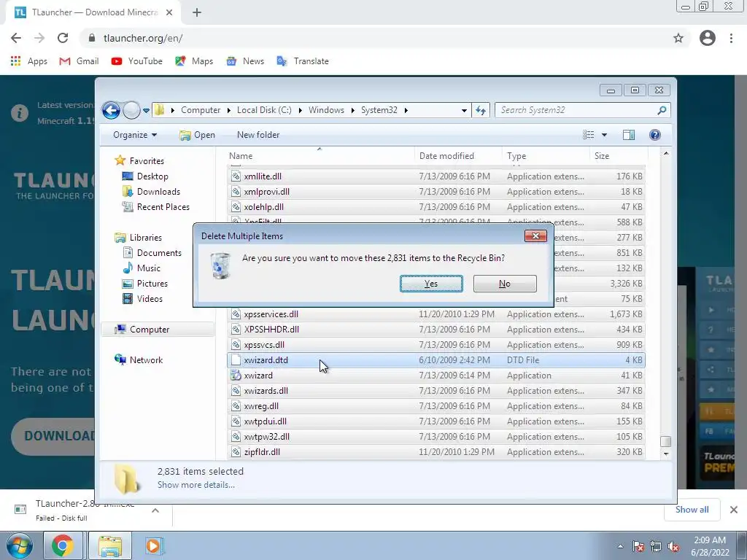Open Chrome profile avatar
The width and height of the screenshot is (747, 560).
708,38
